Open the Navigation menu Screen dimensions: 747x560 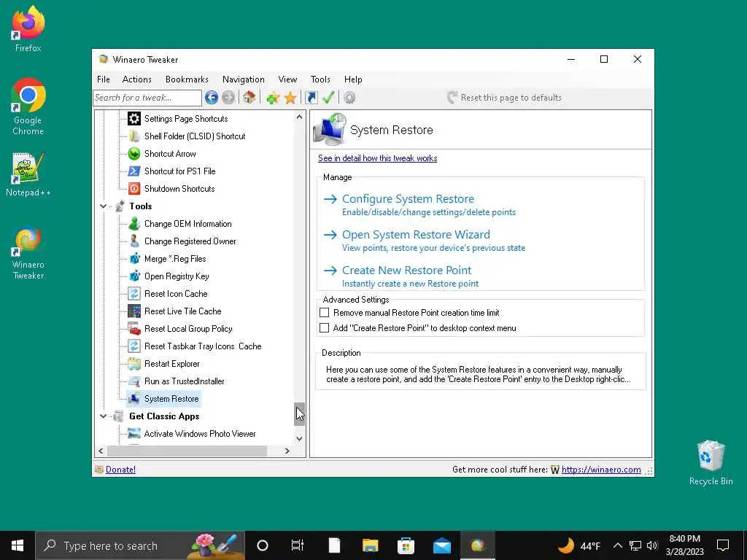tap(244, 79)
